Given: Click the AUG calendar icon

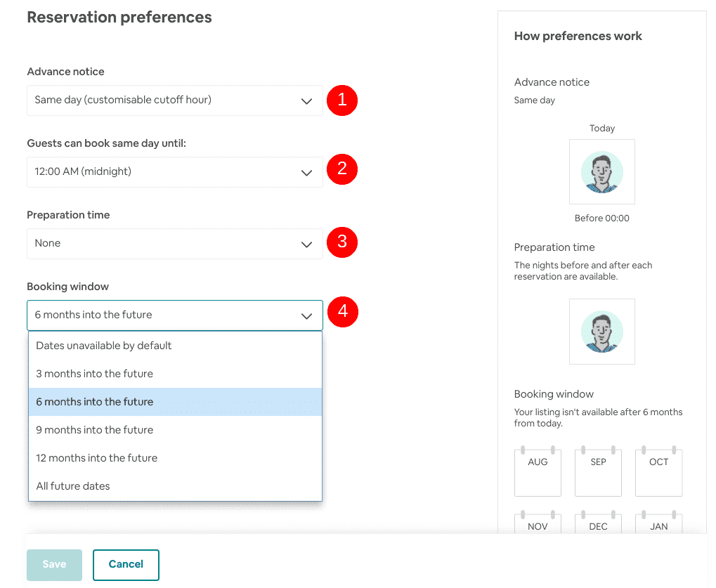Looking at the screenshot, I should 537,472.
